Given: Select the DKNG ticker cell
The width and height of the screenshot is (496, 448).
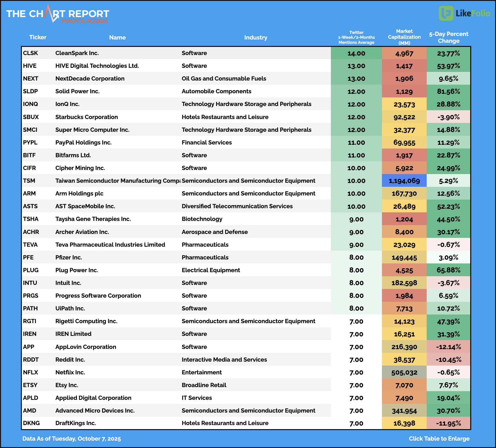Looking at the screenshot, I should point(31,423).
